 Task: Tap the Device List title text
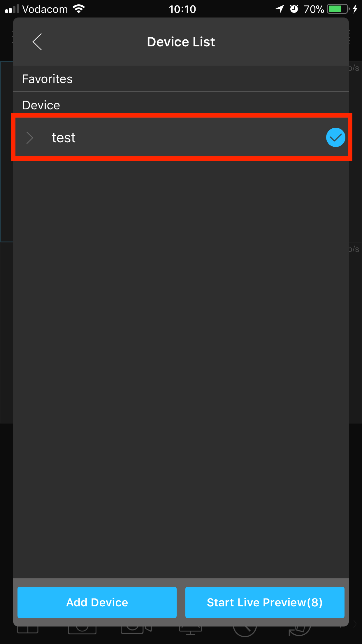pyautogui.click(x=181, y=42)
